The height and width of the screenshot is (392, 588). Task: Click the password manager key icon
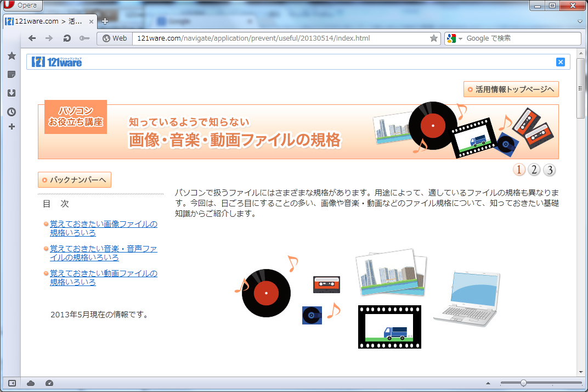84,38
